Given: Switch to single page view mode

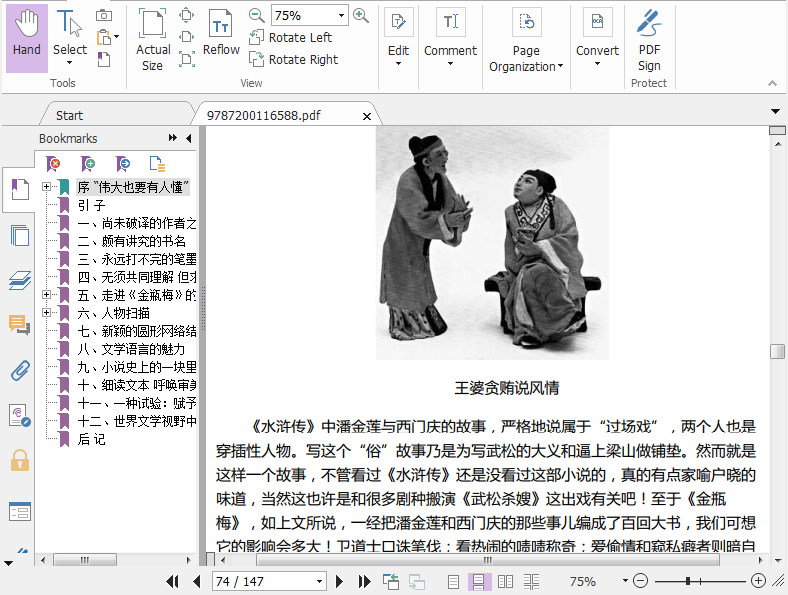Looking at the screenshot, I should tap(453, 581).
